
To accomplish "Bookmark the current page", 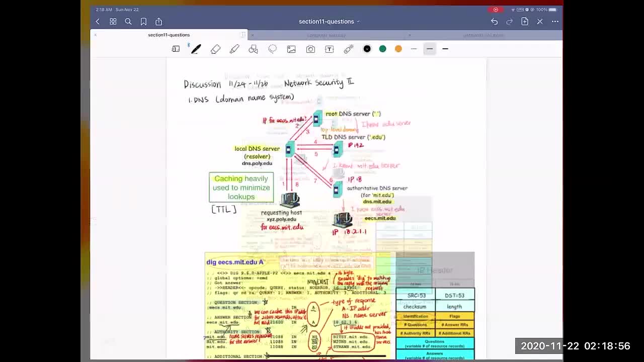I will coord(143,22).
